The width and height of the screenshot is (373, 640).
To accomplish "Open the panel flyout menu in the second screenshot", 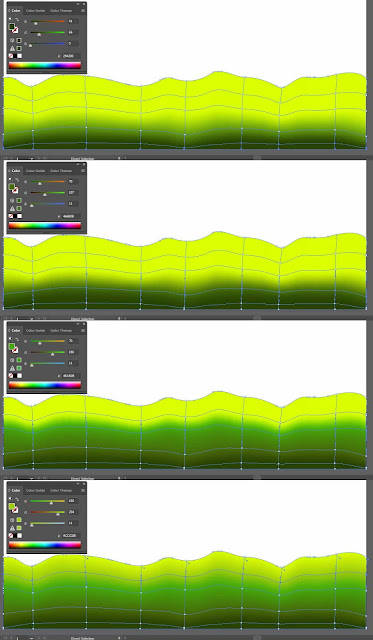I will tap(83, 171).
